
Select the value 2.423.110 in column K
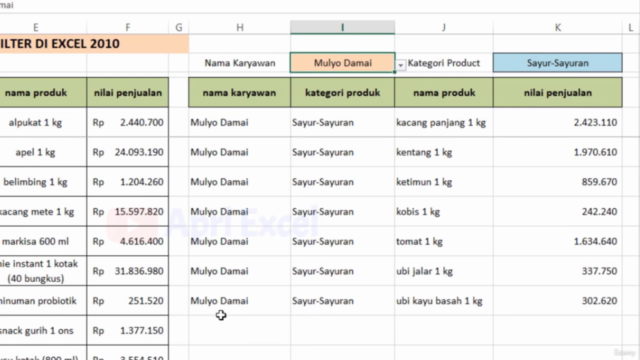(x=558, y=122)
